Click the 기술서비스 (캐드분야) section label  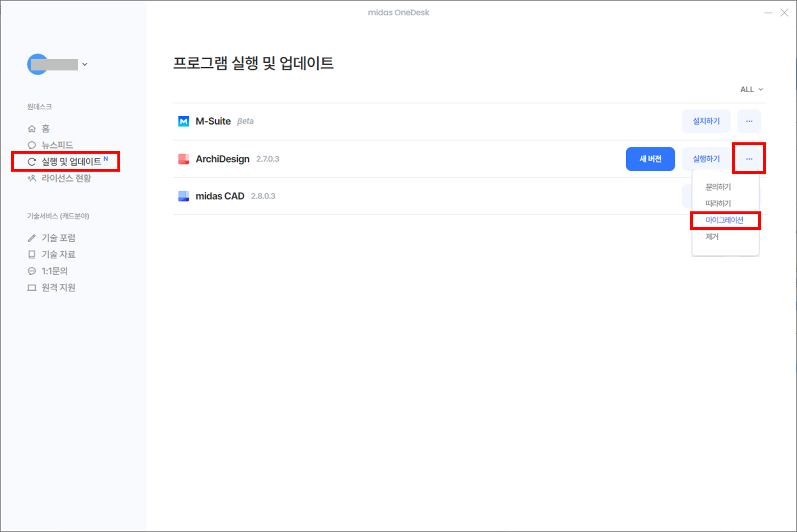[x=58, y=216]
